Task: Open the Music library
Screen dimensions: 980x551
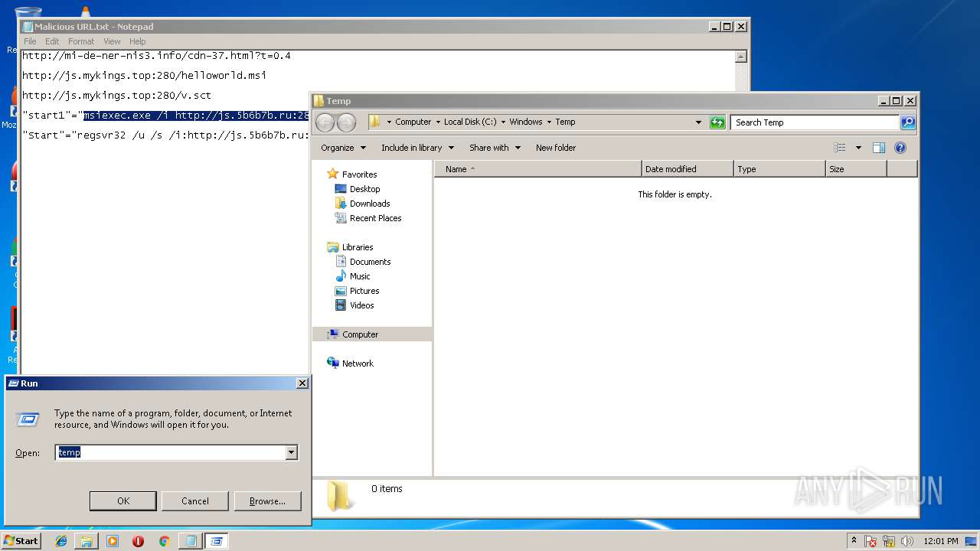Action: (x=360, y=276)
